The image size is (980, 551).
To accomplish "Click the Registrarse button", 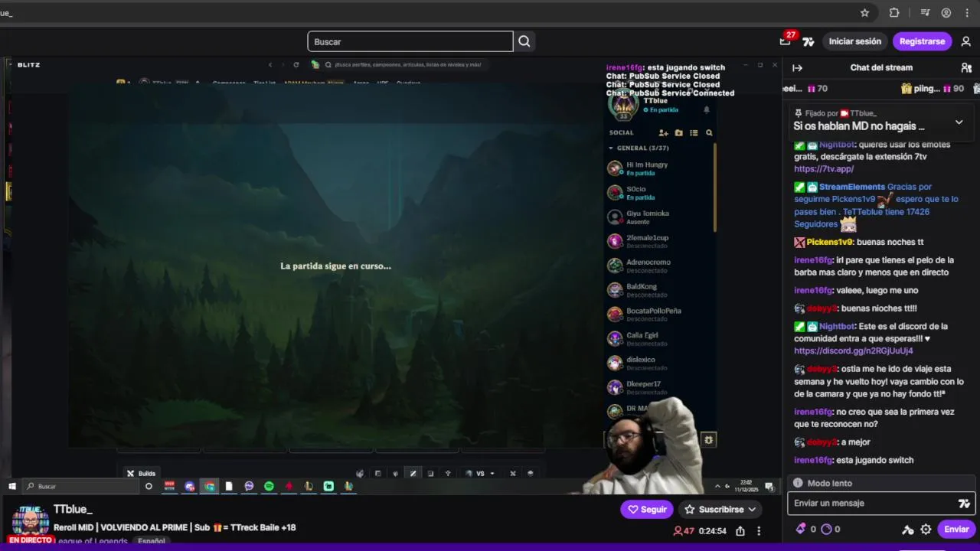I will click(922, 41).
